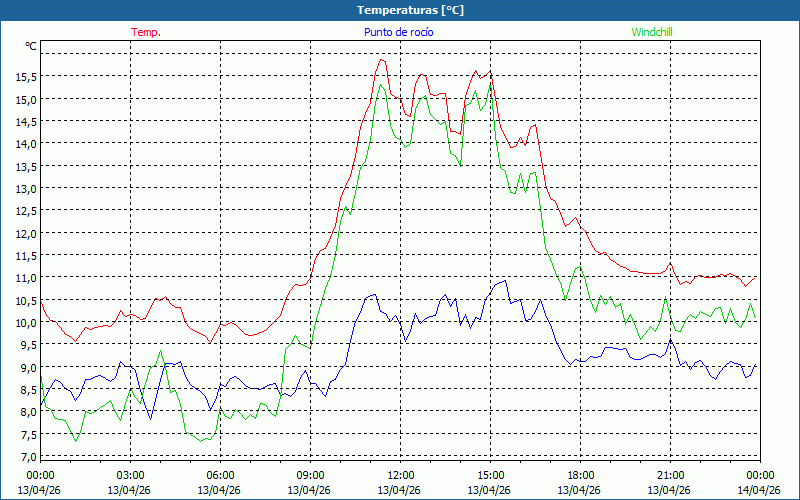Click the 7,0 y-axis label at the bottom
800x500 pixels.
(x=26, y=456)
